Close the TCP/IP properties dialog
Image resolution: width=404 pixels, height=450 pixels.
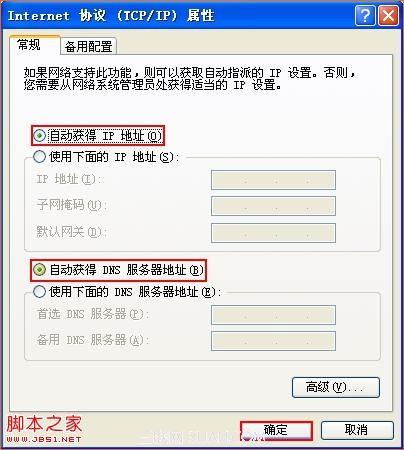click(x=388, y=15)
